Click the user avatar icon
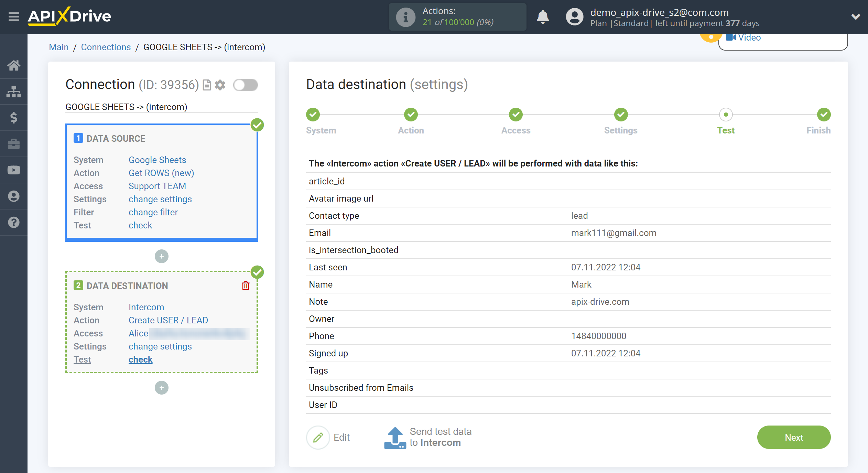This screenshot has height=473, width=868. coord(575,17)
